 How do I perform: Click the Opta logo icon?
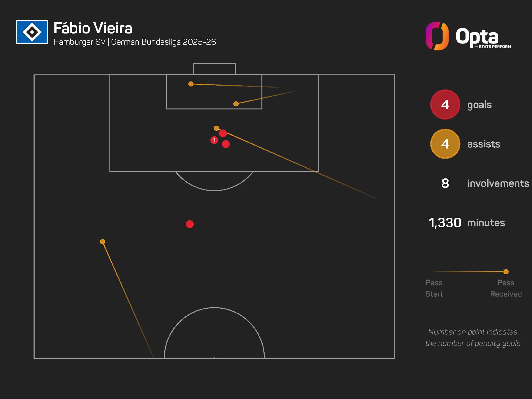click(x=437, y=36)
